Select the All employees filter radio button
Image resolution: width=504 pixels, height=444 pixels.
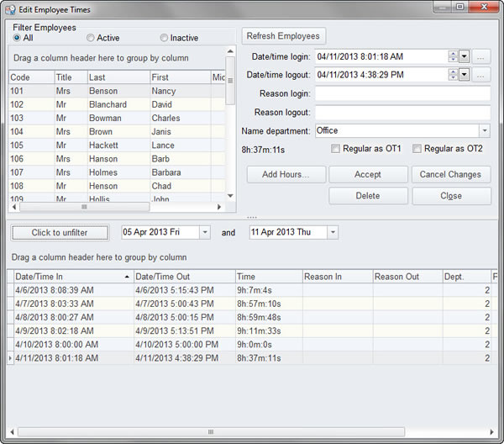tap(17, 38)
